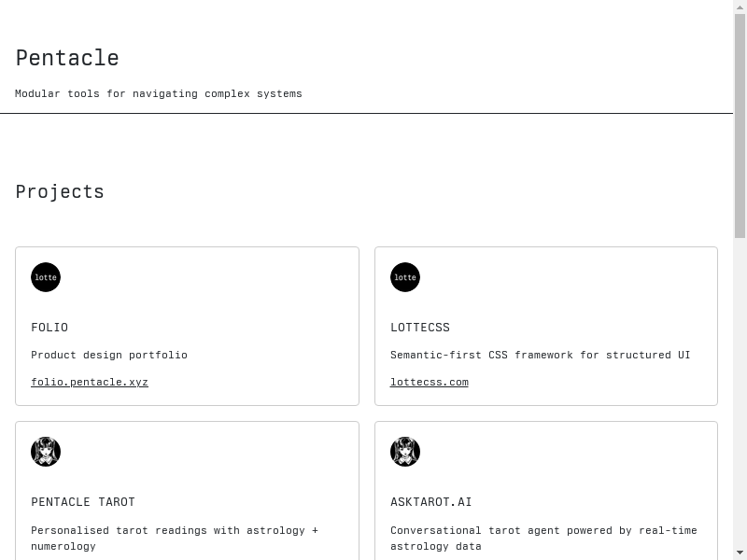
Task: Click the Pentacle site title
Action: pos(67,58)
